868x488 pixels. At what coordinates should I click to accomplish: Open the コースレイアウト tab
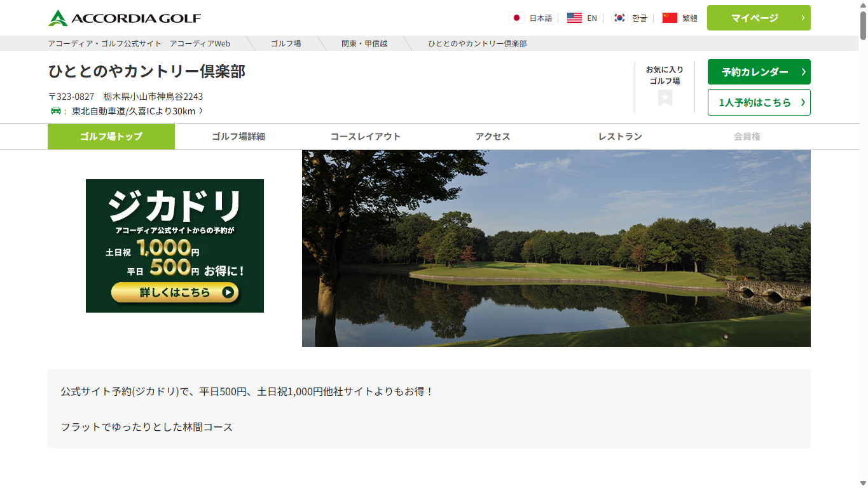(366, 137)
